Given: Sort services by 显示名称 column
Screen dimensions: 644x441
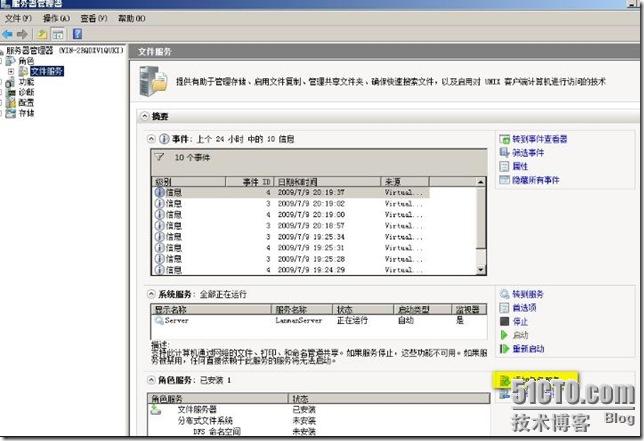Looking at the screenshot, I should click(211, 310).
